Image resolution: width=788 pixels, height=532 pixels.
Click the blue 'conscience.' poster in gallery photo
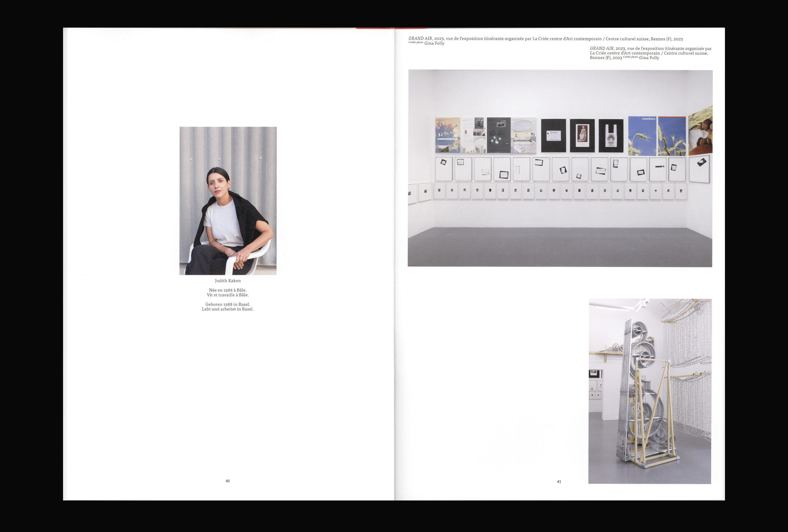click(x=642, y=136)
